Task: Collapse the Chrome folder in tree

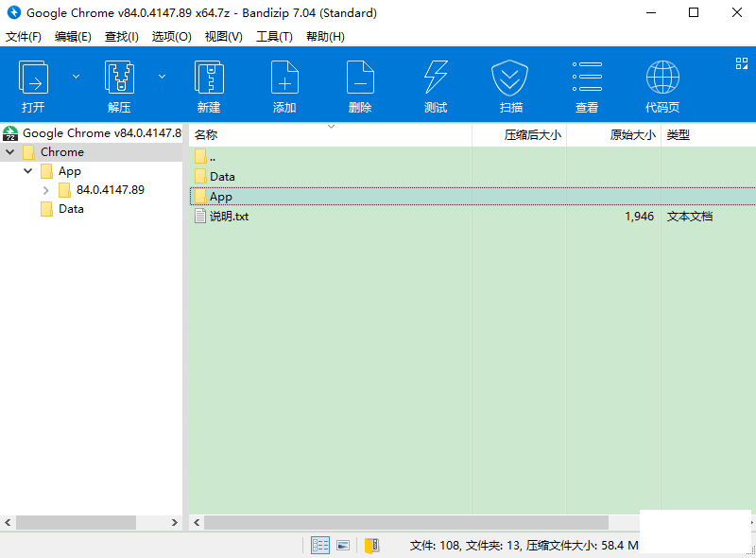Action: (10, 152)
